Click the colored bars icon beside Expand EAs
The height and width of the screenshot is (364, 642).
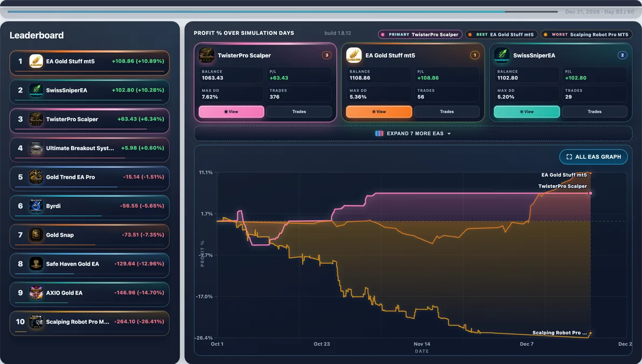tap(379, 134)
